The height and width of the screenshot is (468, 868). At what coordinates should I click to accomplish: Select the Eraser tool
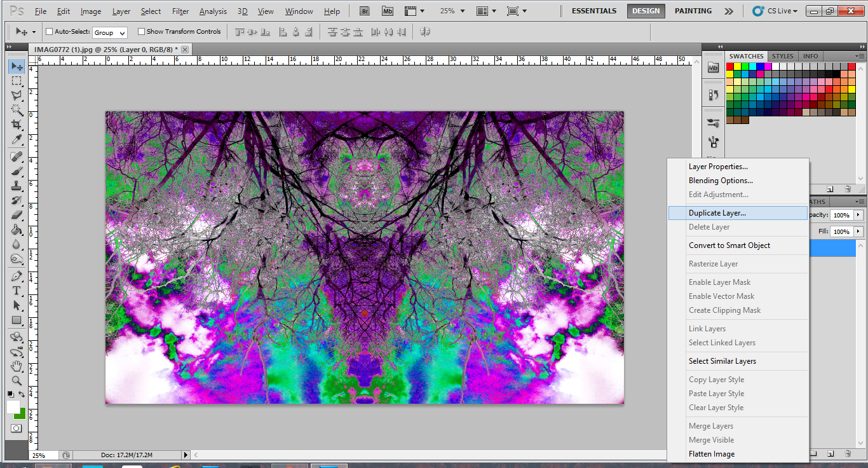[17, 215]
